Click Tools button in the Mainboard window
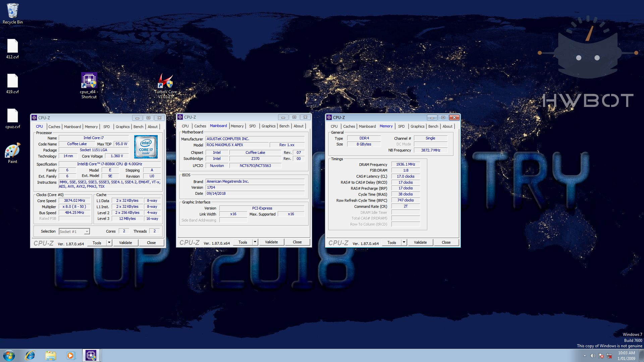 [x=243, y=242]
